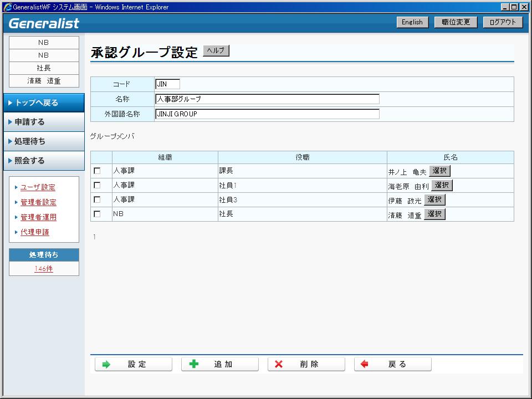
Task: Click the green plus 追加 button
Action: pyautogui.click(x=219, y=364)
